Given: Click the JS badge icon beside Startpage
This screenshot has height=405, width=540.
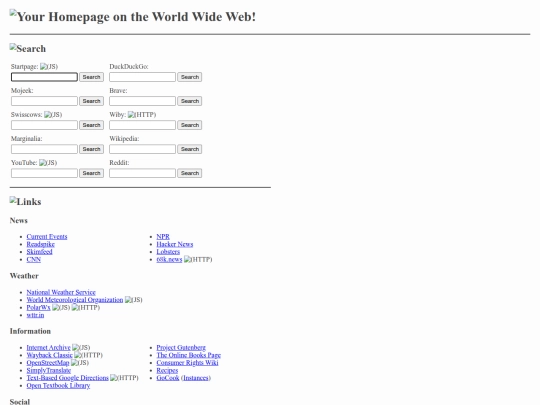Looking at the screenshot, I should click(x=49, y=66).
